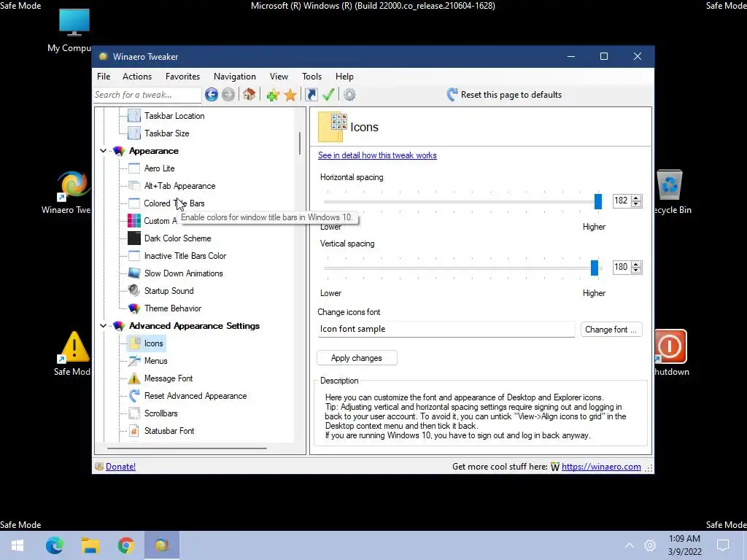
Task: Open Favorites via the orange star icon
Action: (290, 95)
